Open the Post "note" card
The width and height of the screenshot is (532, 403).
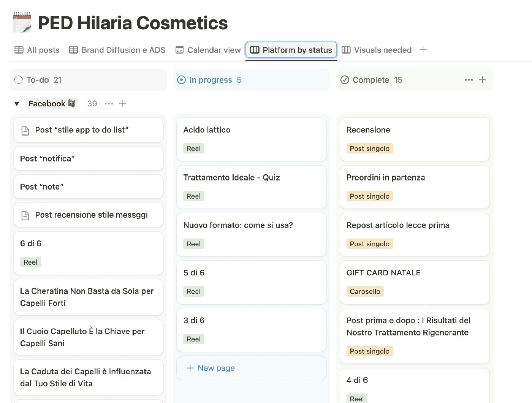pos(88,186)
